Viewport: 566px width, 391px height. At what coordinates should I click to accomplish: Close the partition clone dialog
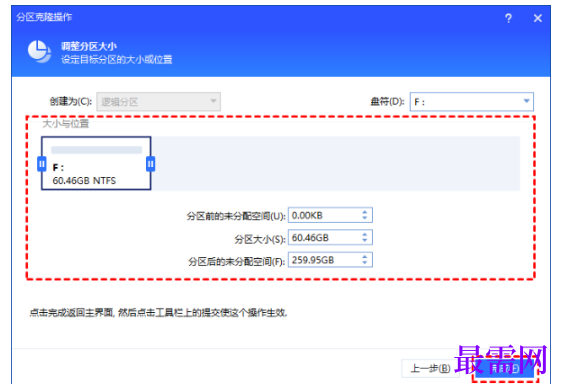[538, 18]
